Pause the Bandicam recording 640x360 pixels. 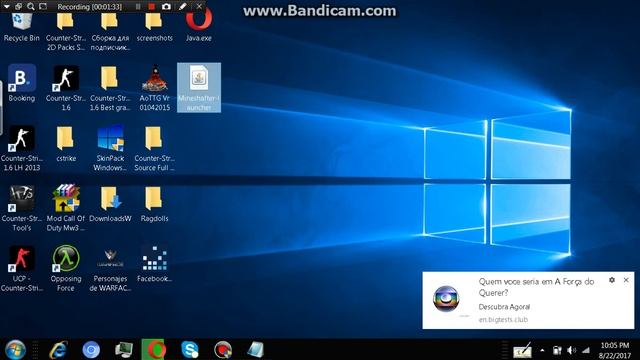(x=138, y=7)
